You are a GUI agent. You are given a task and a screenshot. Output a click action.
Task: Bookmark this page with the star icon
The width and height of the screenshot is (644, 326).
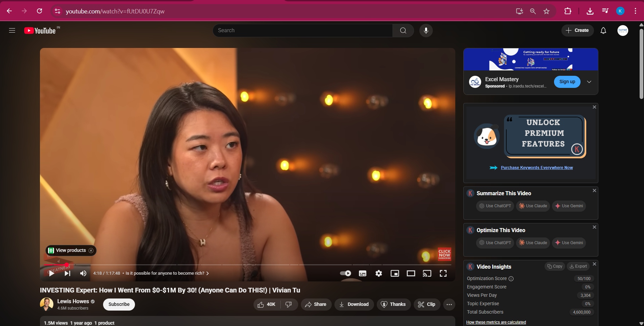click(x=547, y=11)
